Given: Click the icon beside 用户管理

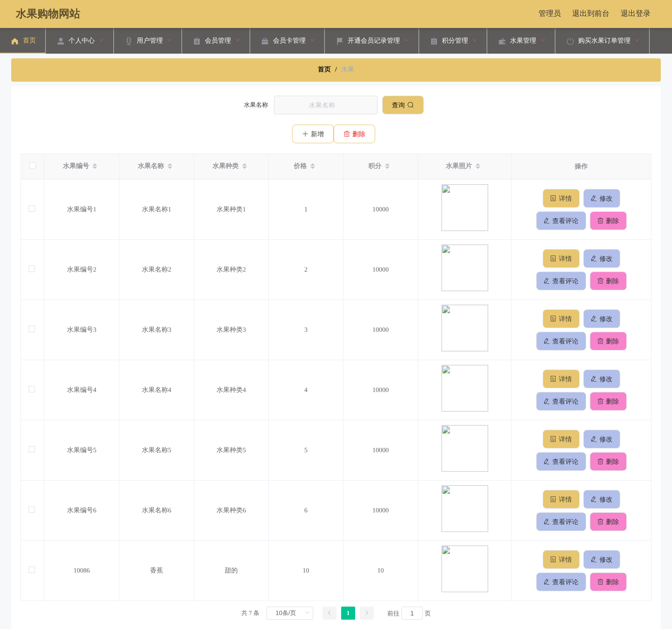Looking at the screenshot, I should tap(129, 41).
